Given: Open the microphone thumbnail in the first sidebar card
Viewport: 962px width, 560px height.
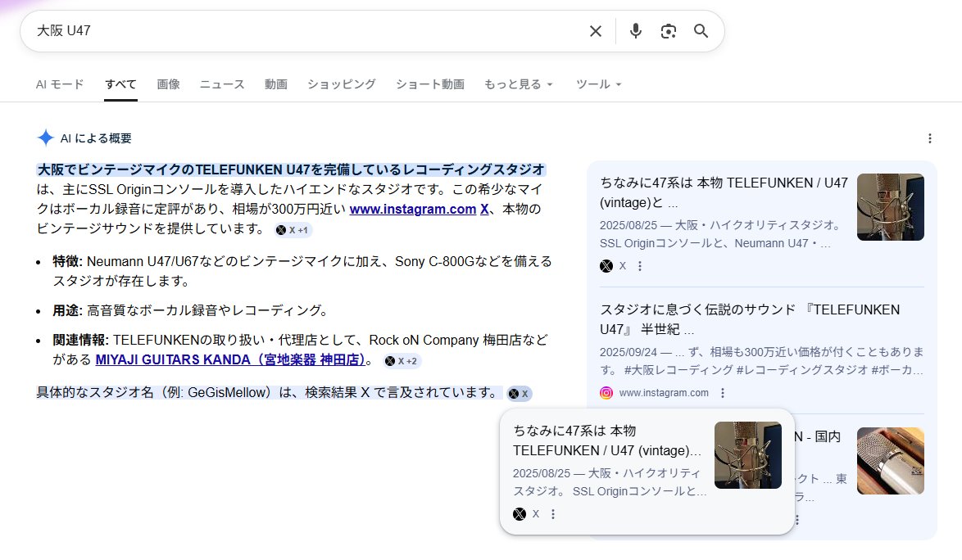Looking at the screenshot, I should tap(890, 207).
